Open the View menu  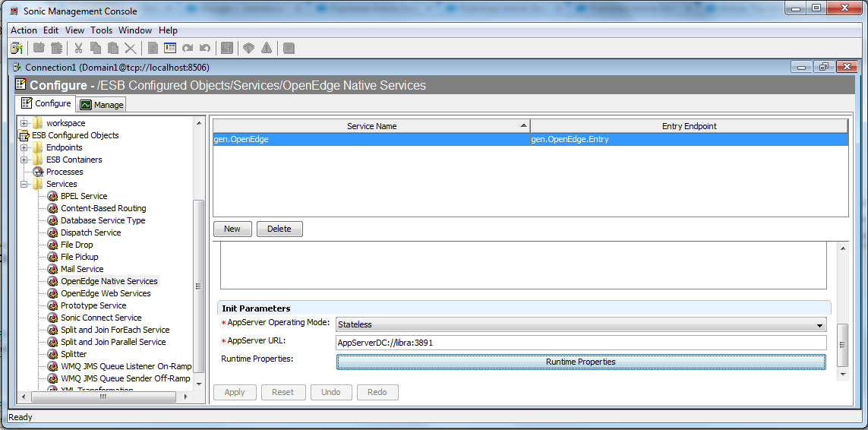pos(74,30)
